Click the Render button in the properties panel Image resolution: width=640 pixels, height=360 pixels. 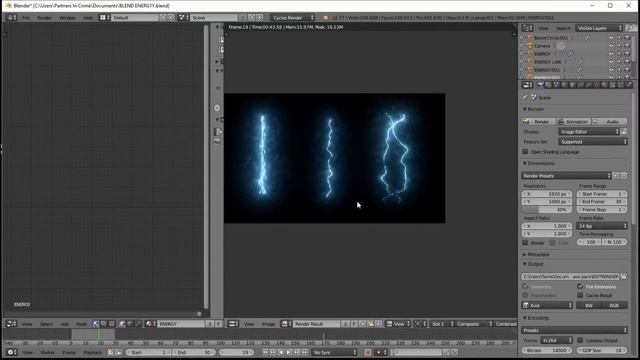coord(538,122)
